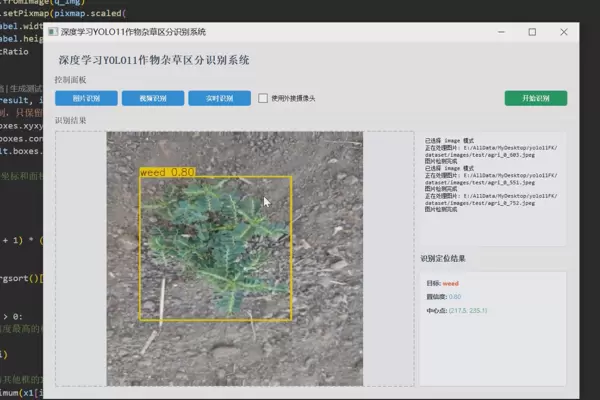Switch to 实时识别 real-time recognition
This screenshot has width=600, height=400.
(219, 98)
